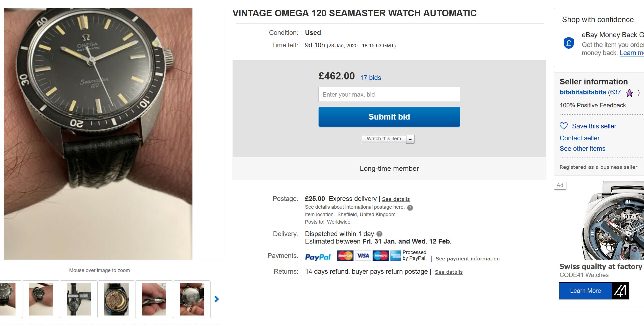
Task: Click the Watch this item button
Action: tap(384, 139)
